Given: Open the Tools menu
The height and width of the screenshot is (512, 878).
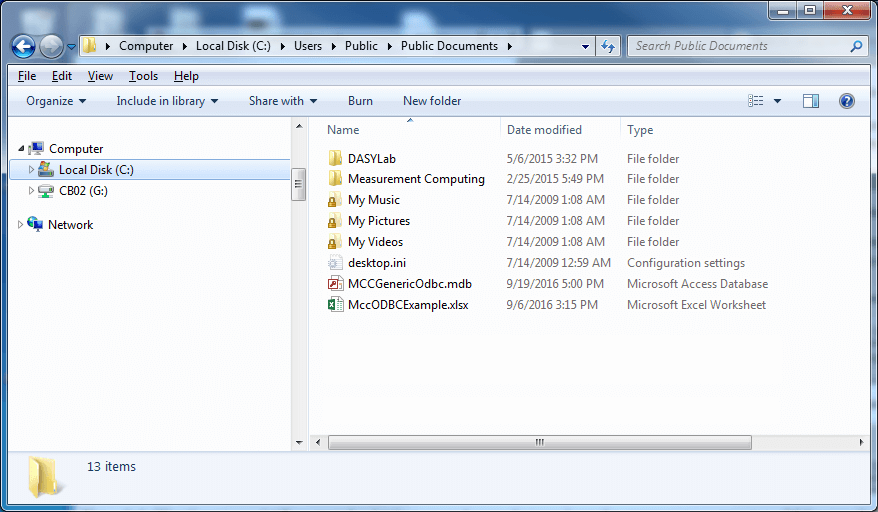Looking at the screenshot, I should pyautogui.click(x=143, y=76).
